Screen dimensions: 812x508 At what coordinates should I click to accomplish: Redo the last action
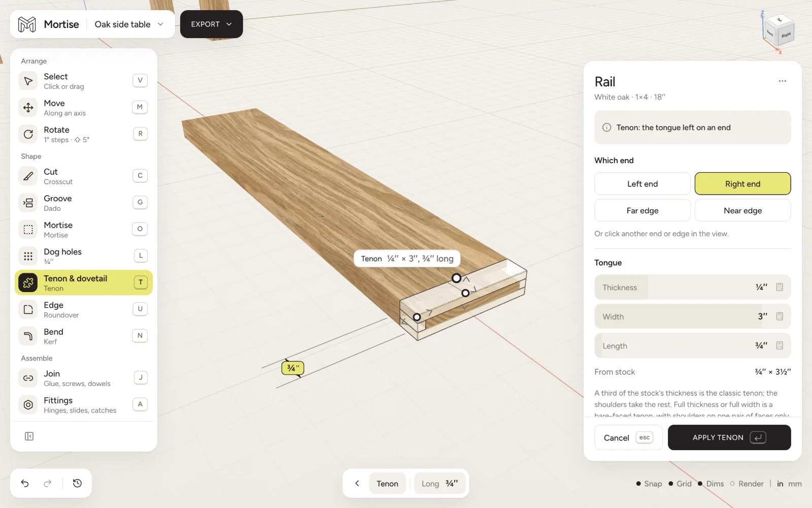[x=48, y=483]
